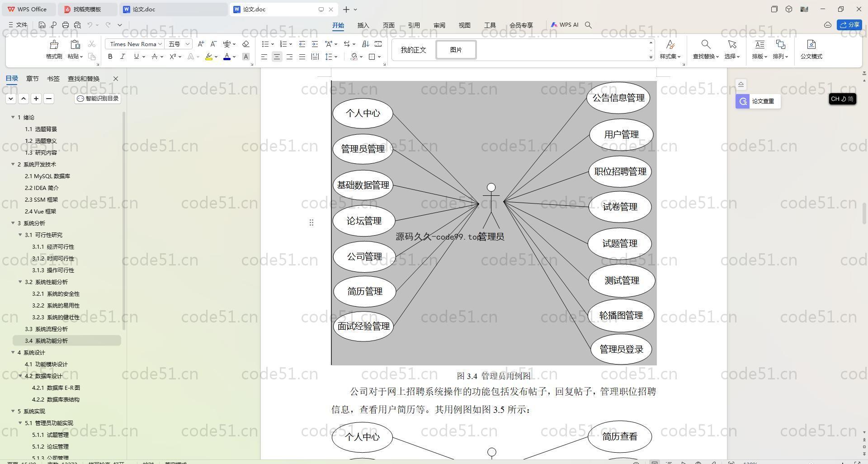Close the navigation pane with X
This screenshot has width=868, height=464.
(116, 79)
